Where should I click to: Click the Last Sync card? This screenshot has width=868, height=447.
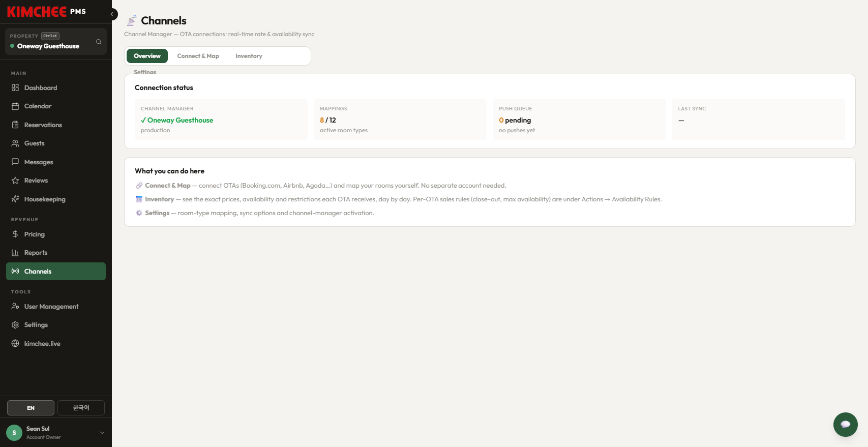coord(758,120)
